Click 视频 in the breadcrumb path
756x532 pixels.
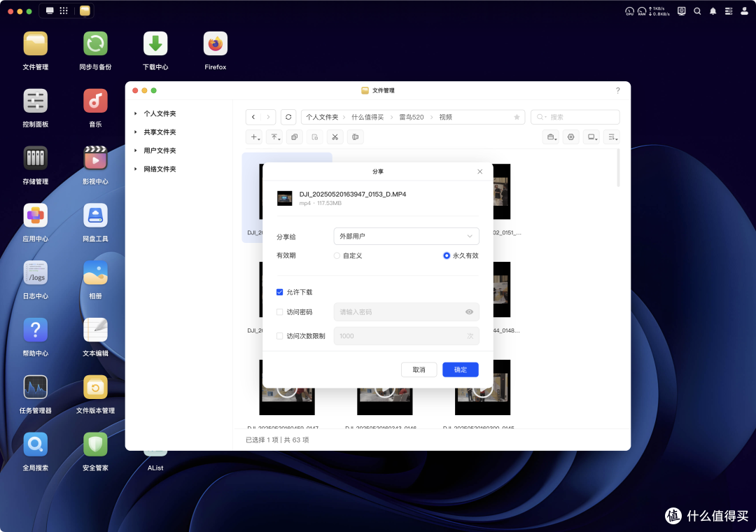pos(445,117)
